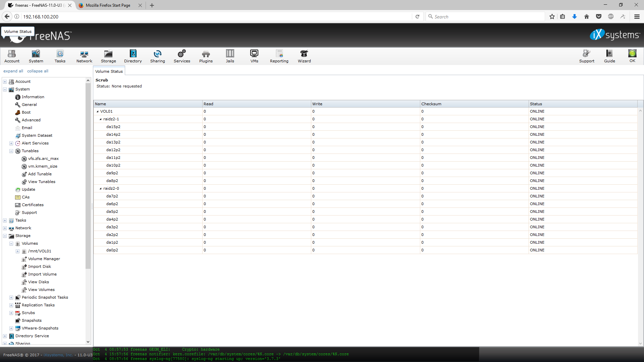Expand the Account tree node

click(x=5, y=82)
